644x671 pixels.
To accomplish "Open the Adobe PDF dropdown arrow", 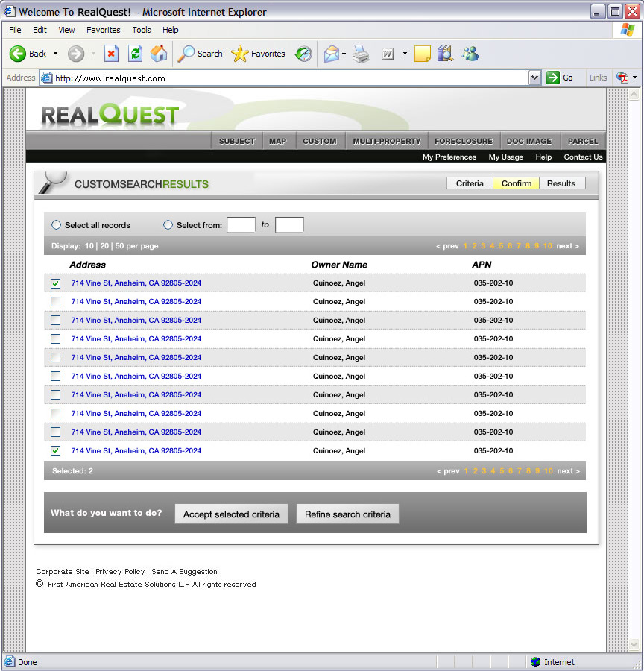I will coord(634,78).
